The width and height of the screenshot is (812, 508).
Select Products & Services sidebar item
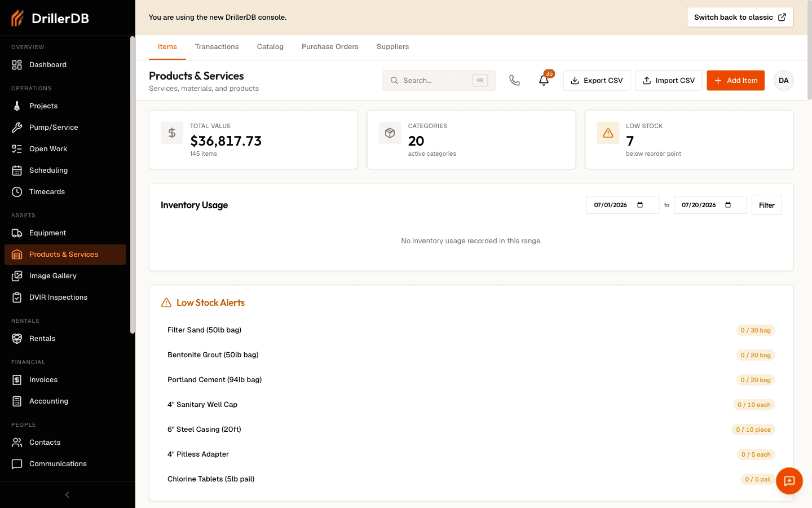coord(65,255)
